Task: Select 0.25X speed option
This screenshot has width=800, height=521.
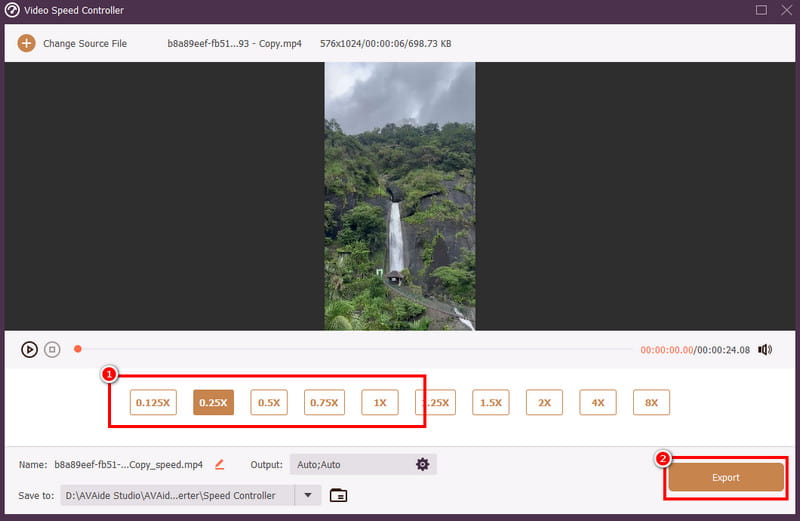Action: coord(213,403)
